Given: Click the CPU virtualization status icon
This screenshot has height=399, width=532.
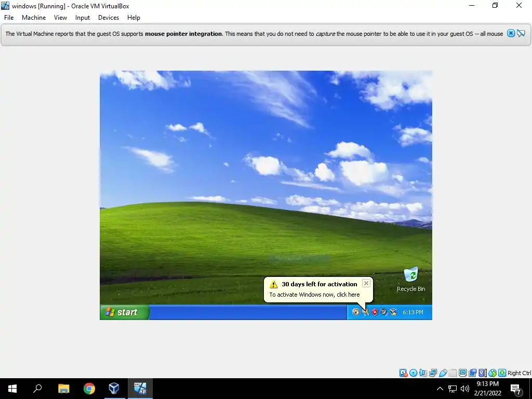Looking at the screenshot, I should click(x=482, y=373).
